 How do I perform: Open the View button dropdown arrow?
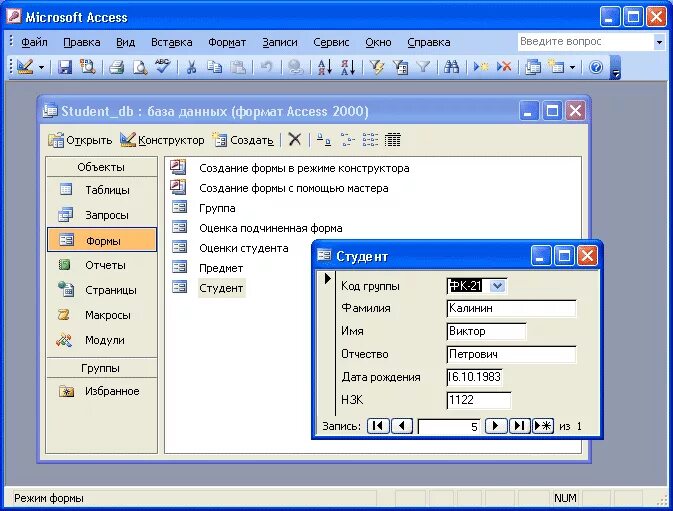41,67
